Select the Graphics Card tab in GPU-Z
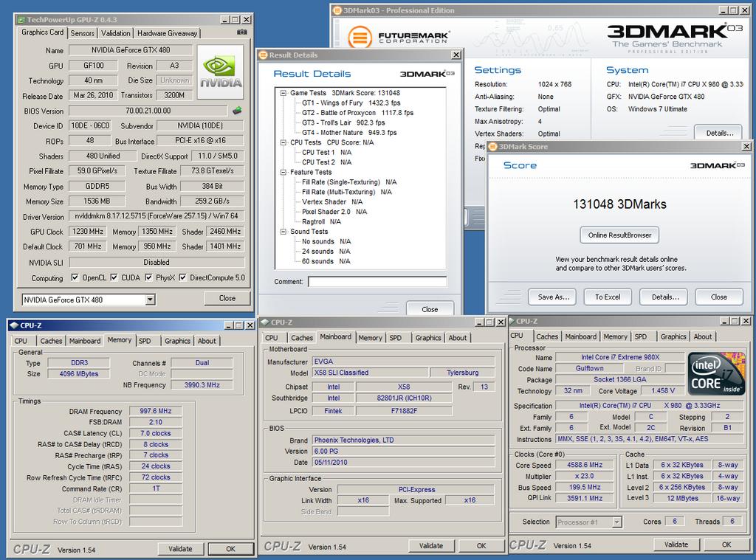756x560 pixels. coord(42,32)
